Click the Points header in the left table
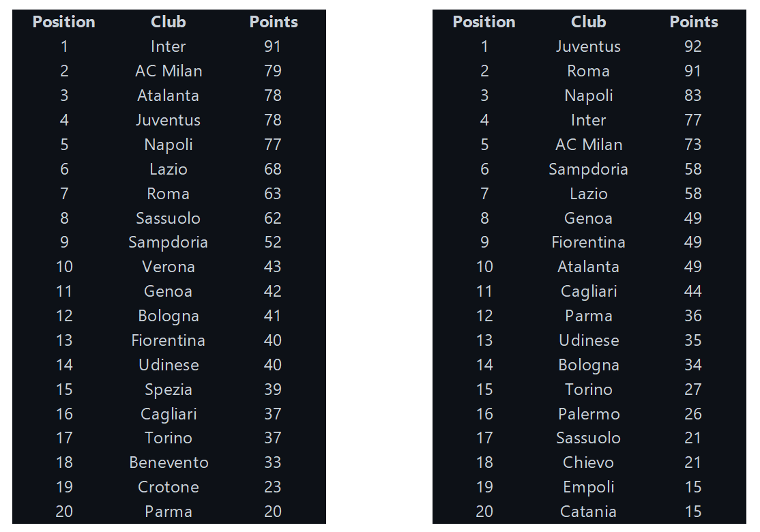The height and width of the screenshot is (532, 760). pyautogui.click(x=274, y=22)
